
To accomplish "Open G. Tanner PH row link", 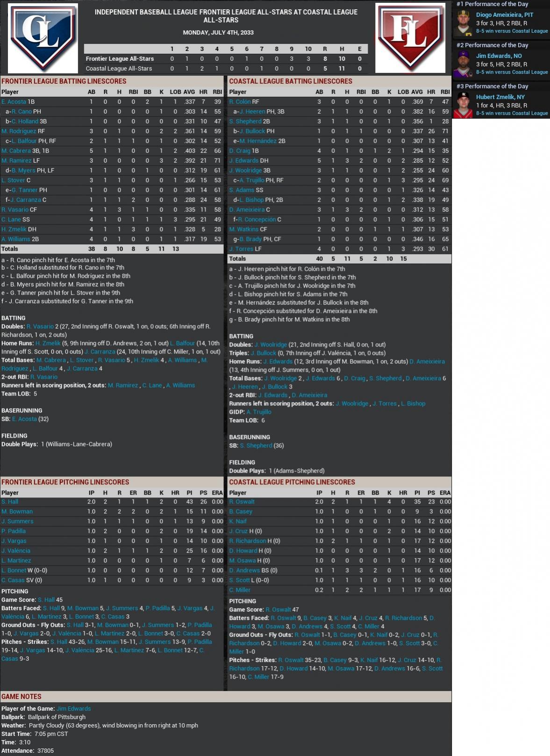I will tap(24, 190).
